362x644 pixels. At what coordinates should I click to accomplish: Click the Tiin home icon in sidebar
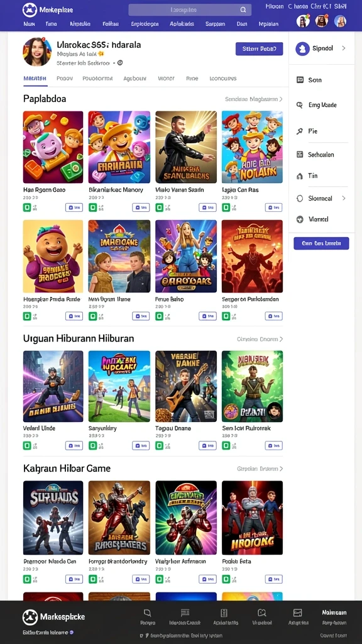click(x=300, y=176)
